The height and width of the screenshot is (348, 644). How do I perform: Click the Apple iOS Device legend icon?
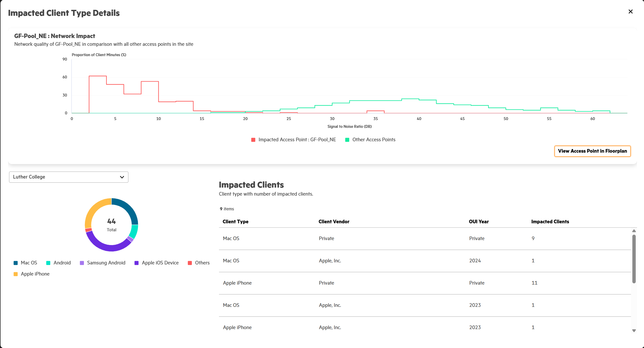[x=136, y=263]
